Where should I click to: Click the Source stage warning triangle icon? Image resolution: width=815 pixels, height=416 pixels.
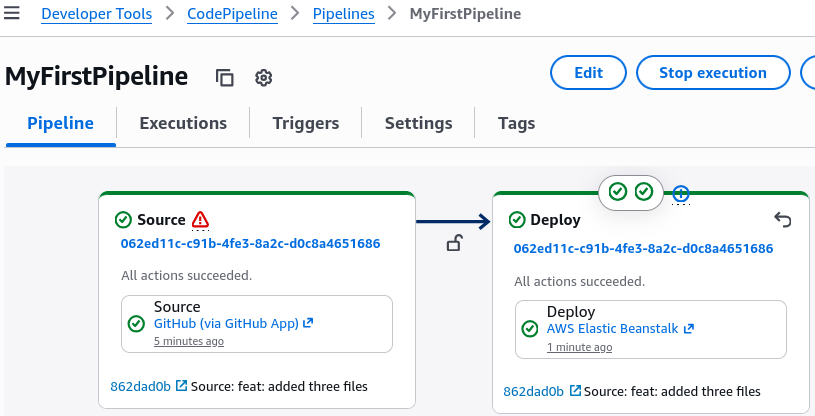click(x=200, y=219)
